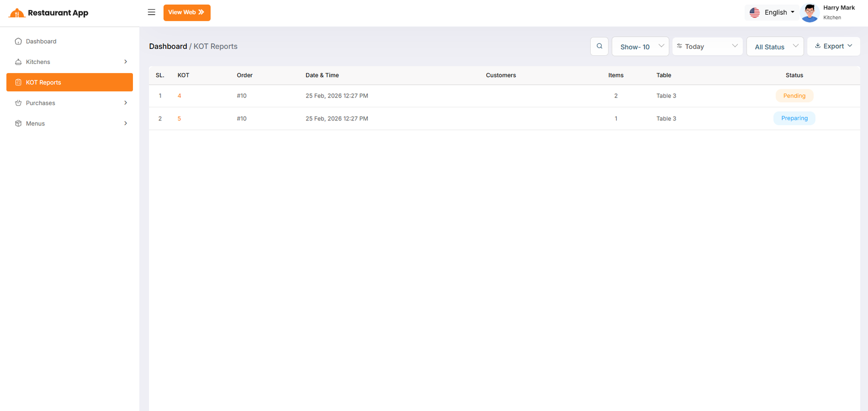Screen dimensions: 868x411
Task: Expand the Purchases submenu chevron
Action: (x=125, y=103)
